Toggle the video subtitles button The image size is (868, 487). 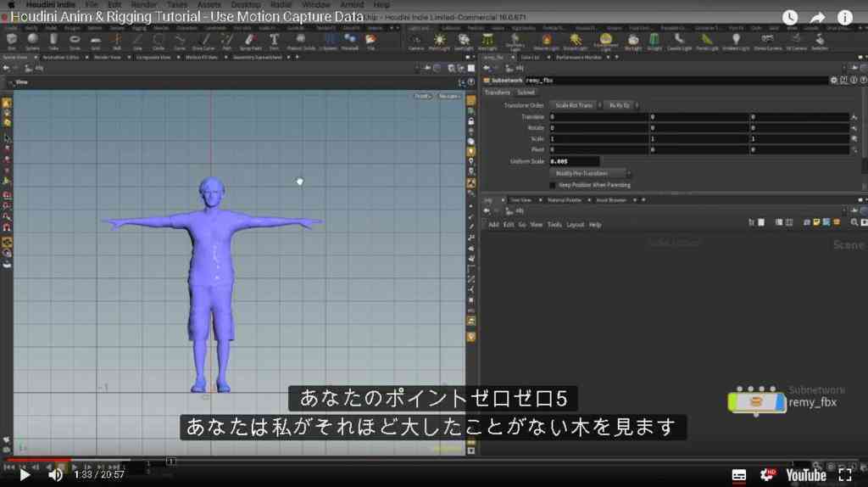pos(739,475)
